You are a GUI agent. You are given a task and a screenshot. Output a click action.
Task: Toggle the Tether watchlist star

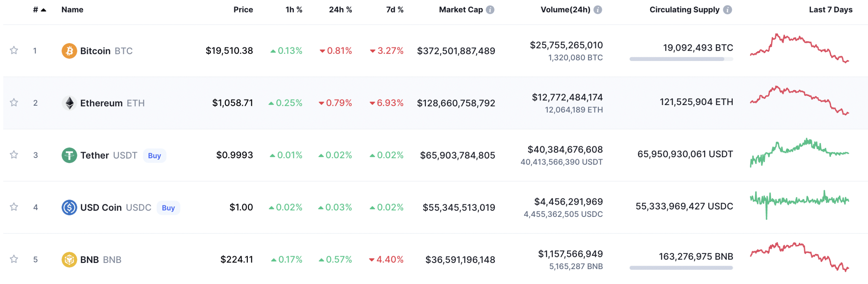pyautogui.click(x=14, y=155)
